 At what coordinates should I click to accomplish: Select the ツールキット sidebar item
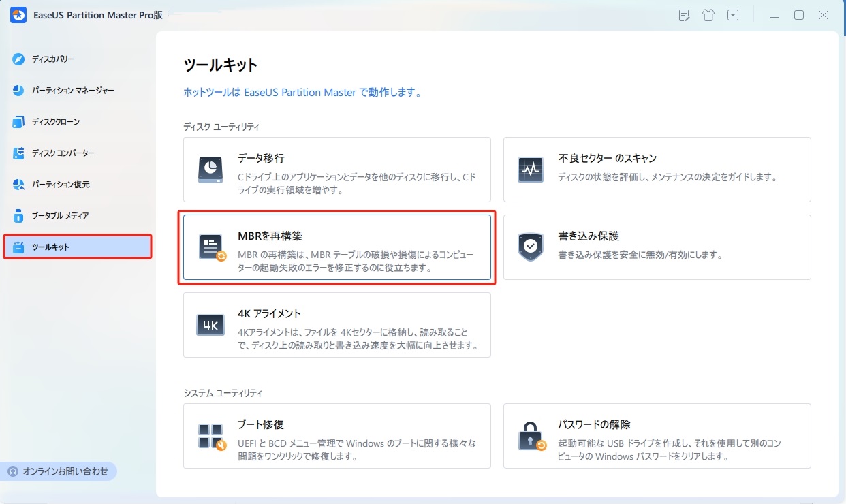coord(77,247)
